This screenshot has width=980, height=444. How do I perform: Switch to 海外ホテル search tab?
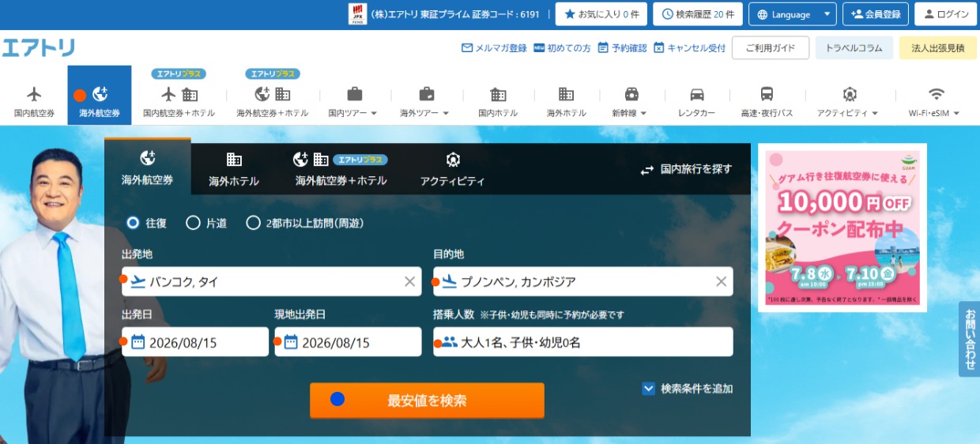point(234,167)
